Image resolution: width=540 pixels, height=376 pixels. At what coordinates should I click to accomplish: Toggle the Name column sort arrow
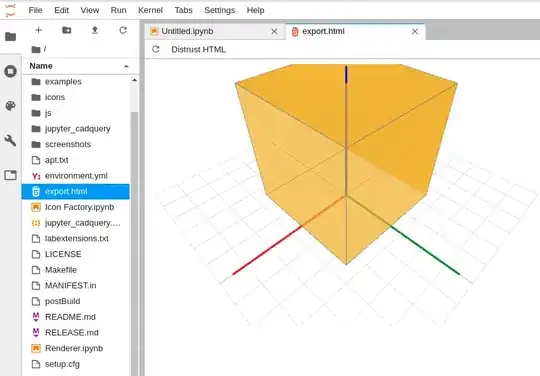(x=126, y=66)
